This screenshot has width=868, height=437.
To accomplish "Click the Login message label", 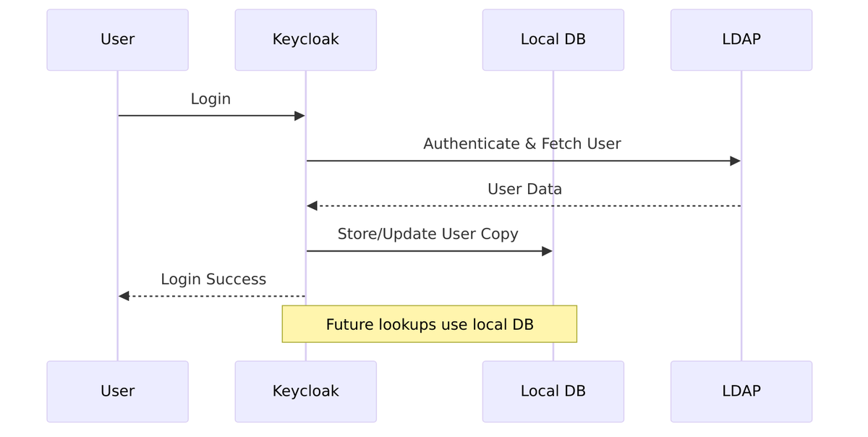I will 210,99.
